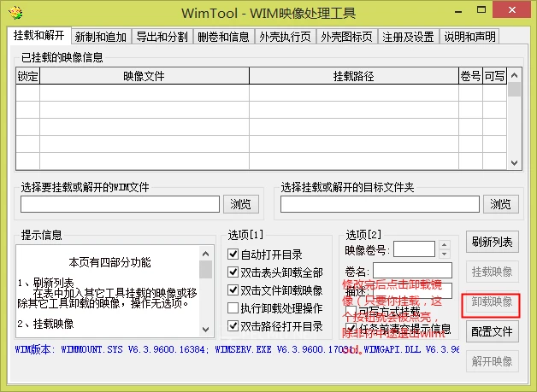Click the 描述 input field
Viewport: 537px width, 392px height.
tap(412, 291)
